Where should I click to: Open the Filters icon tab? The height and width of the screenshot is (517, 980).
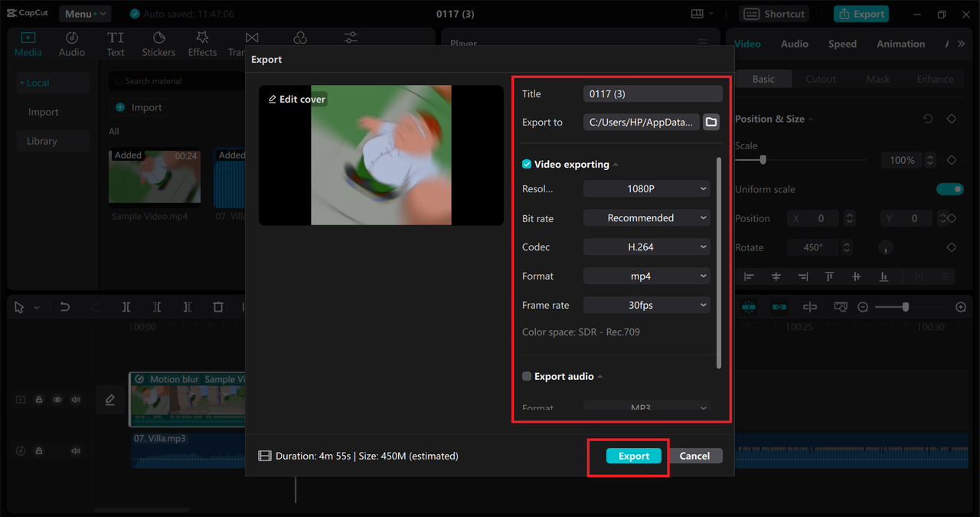click(x=300, y=38)
